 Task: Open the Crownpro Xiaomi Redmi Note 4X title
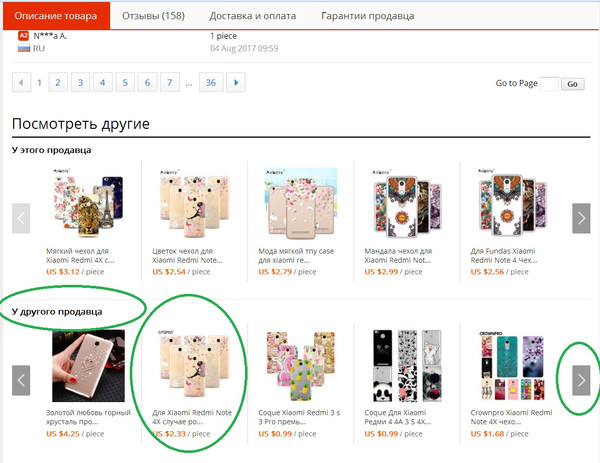pos(512,417)
